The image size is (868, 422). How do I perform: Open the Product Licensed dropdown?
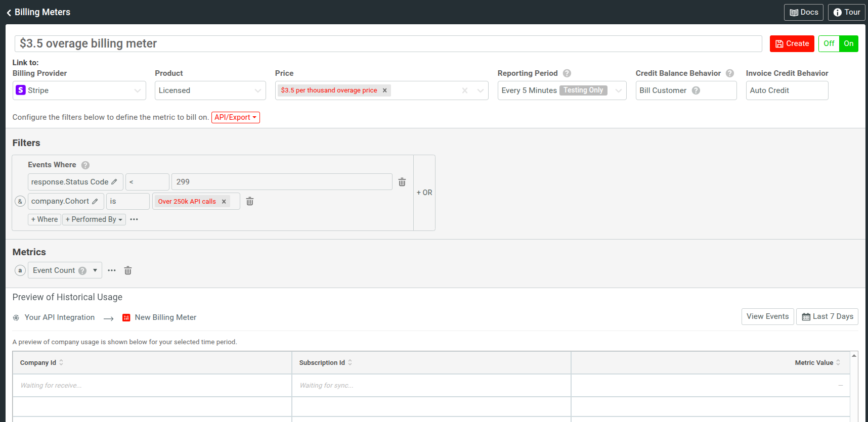210,90
